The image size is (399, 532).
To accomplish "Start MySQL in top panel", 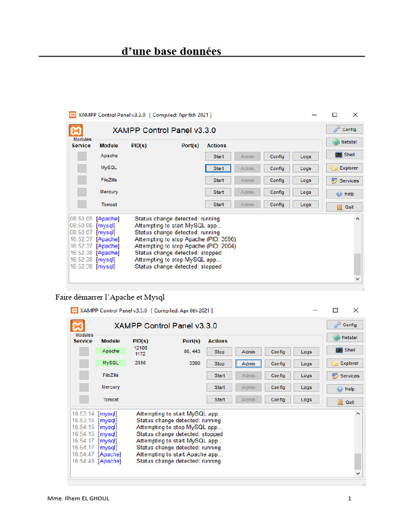I will [218, 168].
